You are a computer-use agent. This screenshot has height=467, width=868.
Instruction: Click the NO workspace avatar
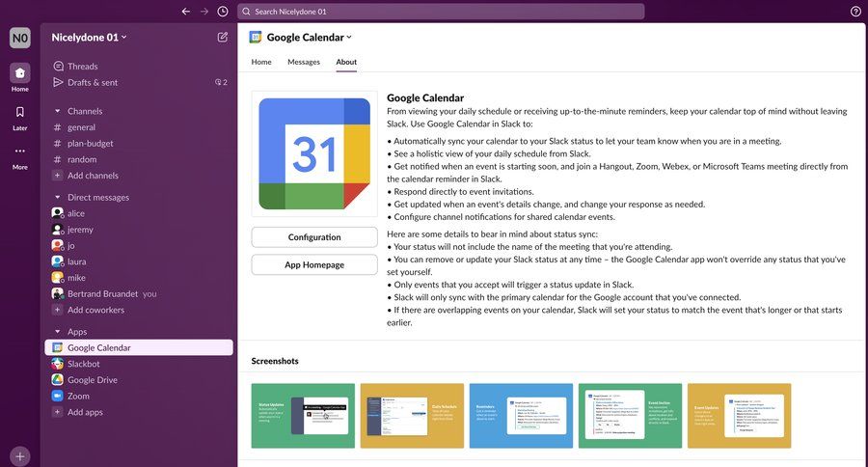point(20,38)
